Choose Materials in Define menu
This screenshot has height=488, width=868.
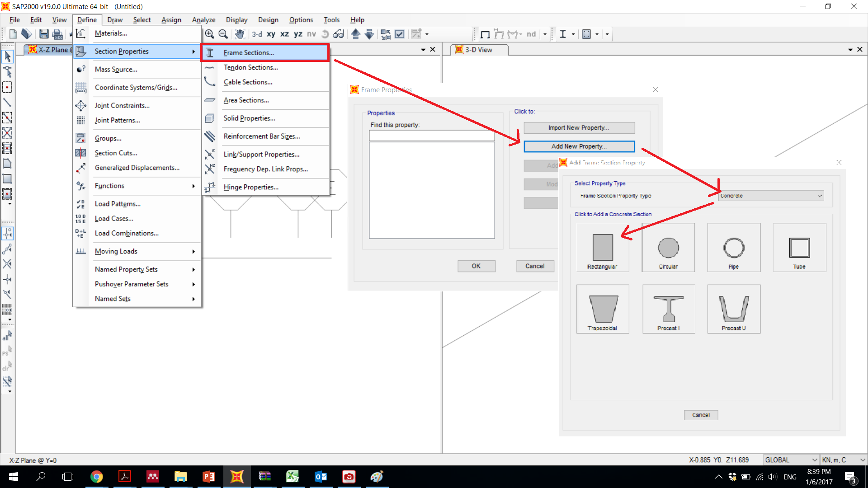pos(137,33)
